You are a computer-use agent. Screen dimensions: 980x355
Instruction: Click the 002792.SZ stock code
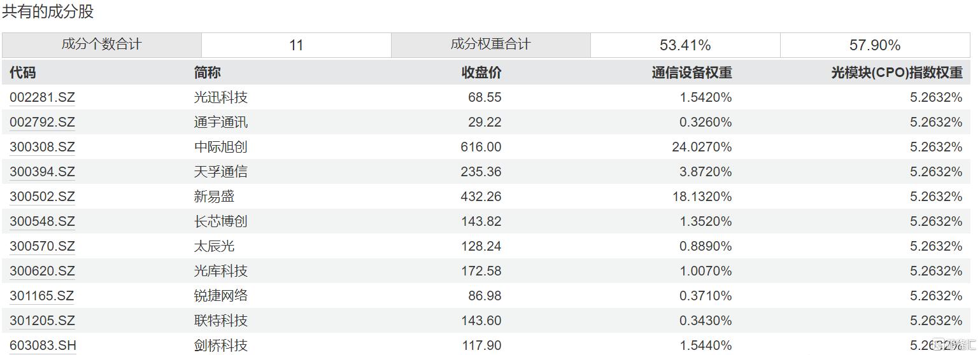(x=42, y=122)
